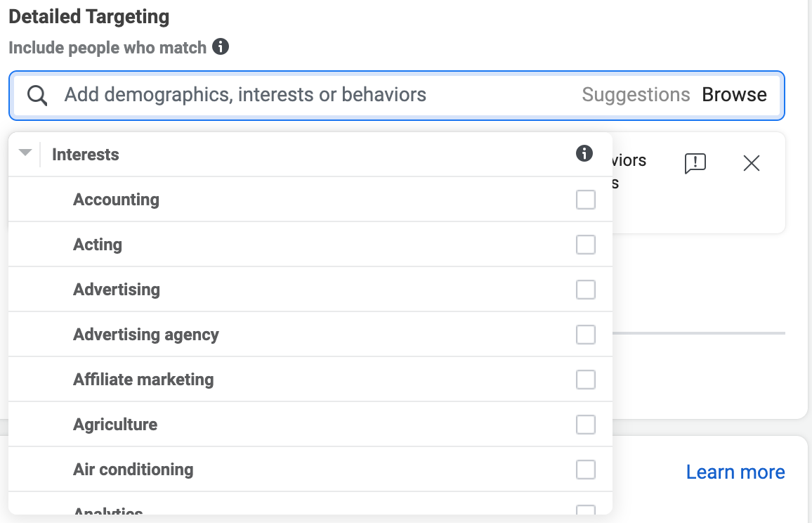Open the Browse targeting option

(x=734, y=95)
